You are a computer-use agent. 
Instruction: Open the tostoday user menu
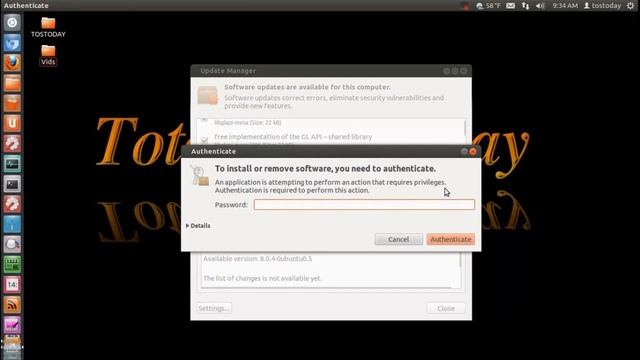click(602, 6)
